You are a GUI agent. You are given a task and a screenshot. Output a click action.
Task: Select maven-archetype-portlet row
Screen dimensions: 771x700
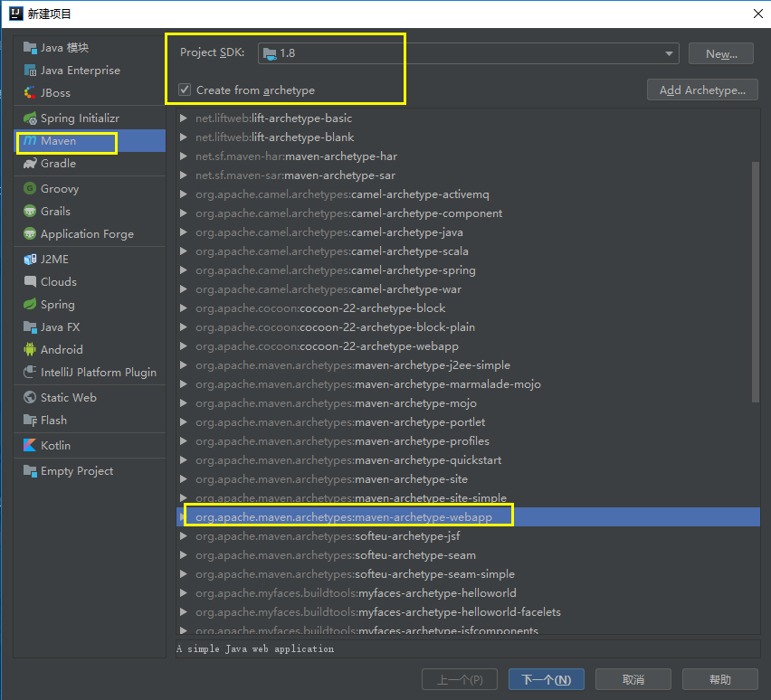pos(468,422)
